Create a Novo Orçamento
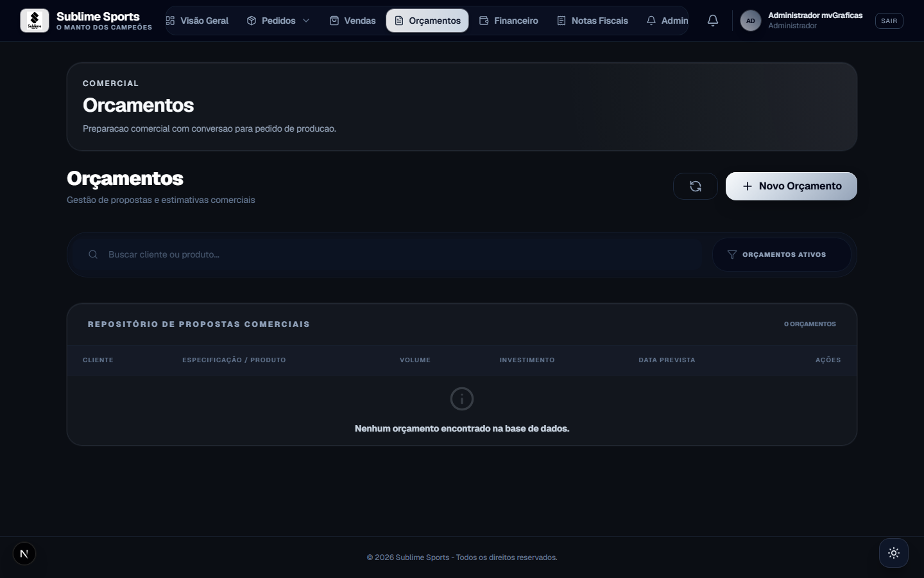This screenshot has height=578, width=924. tap(791, 186)
